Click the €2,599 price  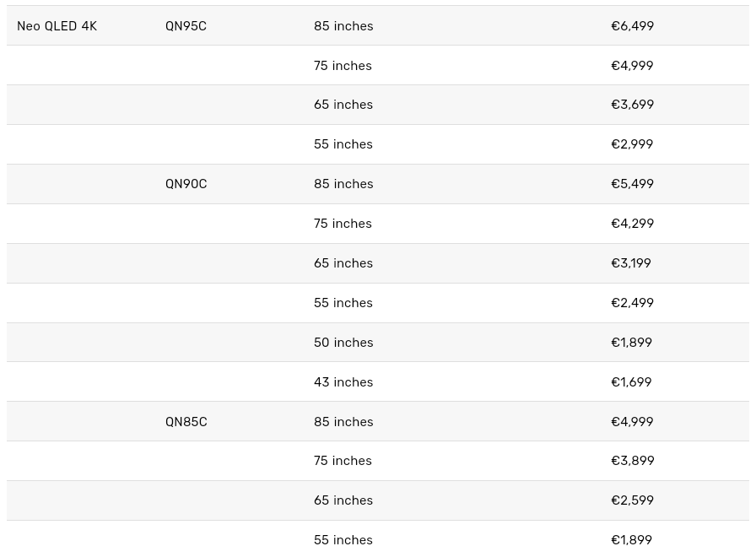point(632,500)
